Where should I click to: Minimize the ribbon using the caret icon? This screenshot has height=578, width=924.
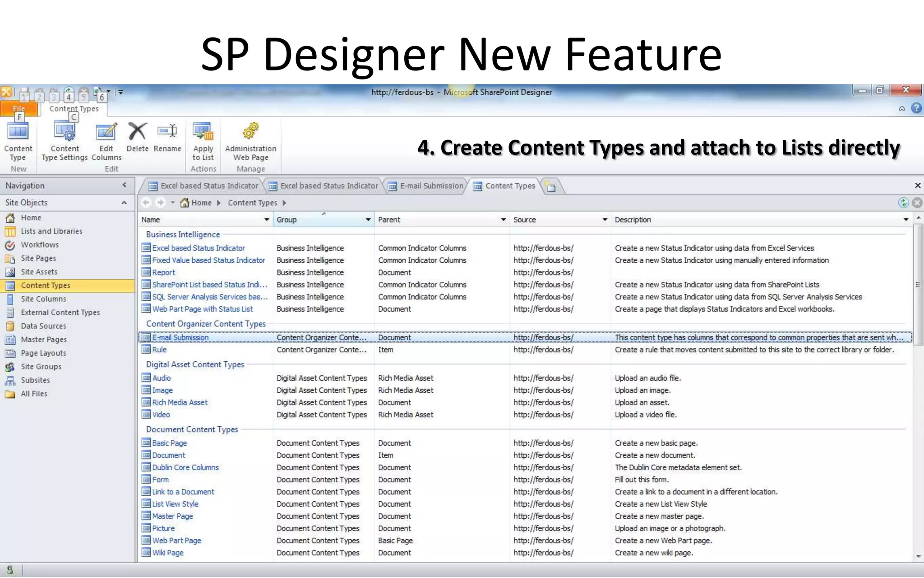point(902,108)
